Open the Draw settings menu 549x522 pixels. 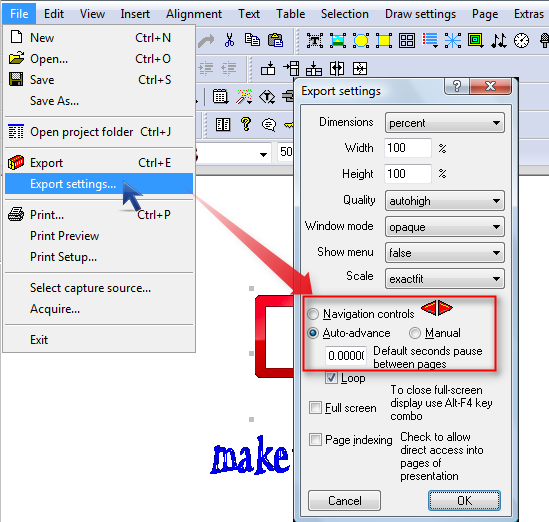(x=420, y=14)
